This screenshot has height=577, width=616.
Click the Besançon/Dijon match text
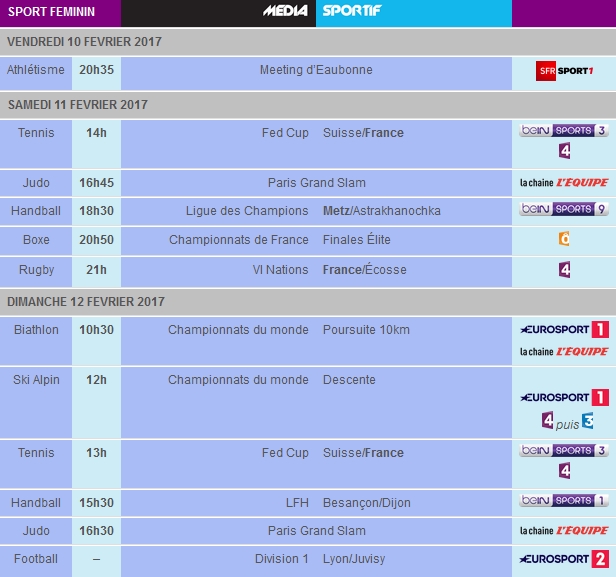[367, 503]
